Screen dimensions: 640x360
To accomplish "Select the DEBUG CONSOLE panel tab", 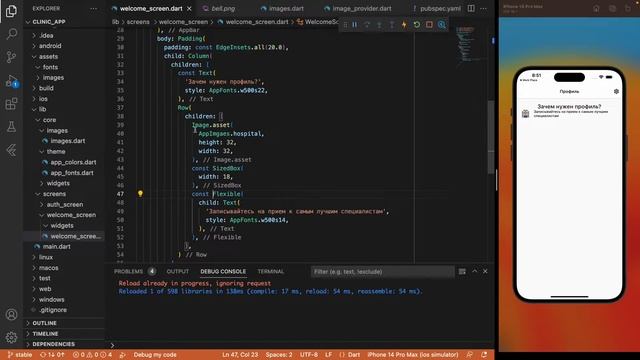I will (x=223, y=271).
